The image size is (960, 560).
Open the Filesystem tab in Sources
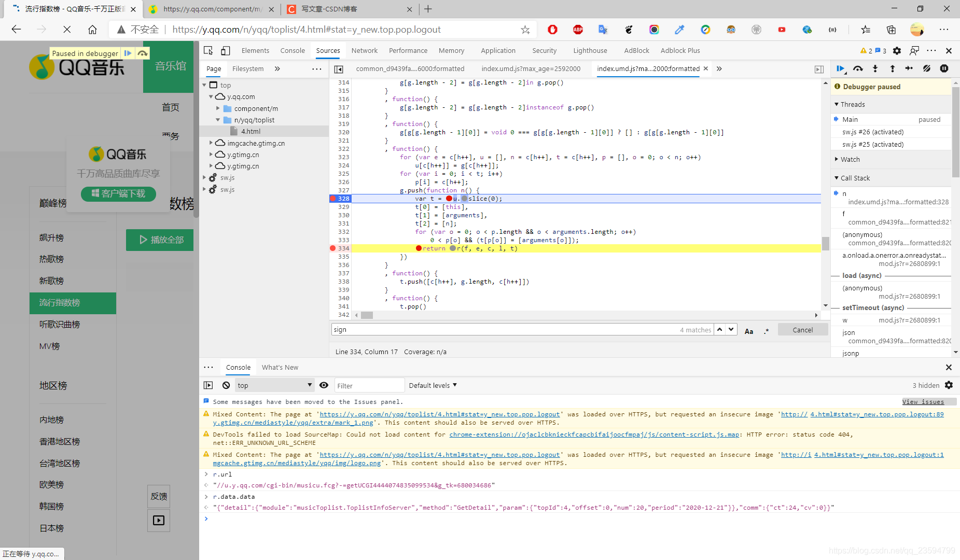(248, 68)
